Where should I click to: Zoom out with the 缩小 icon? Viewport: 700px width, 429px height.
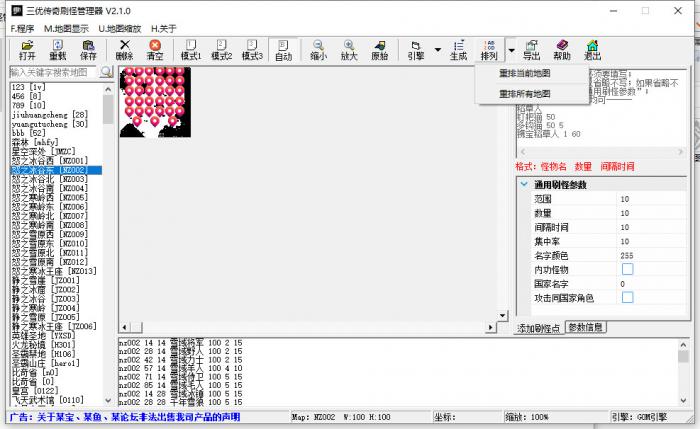pyautogui.click(x=318, y=50)
